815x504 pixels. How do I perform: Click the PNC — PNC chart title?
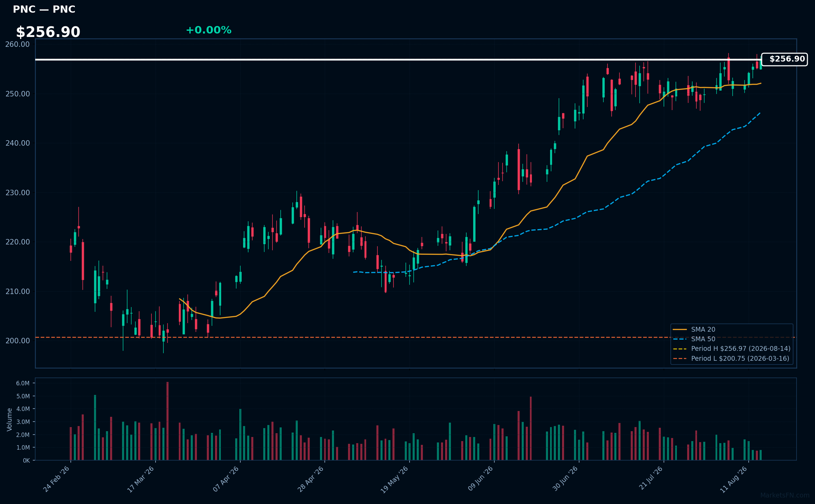pyautogui.click(x=44, y=9)
